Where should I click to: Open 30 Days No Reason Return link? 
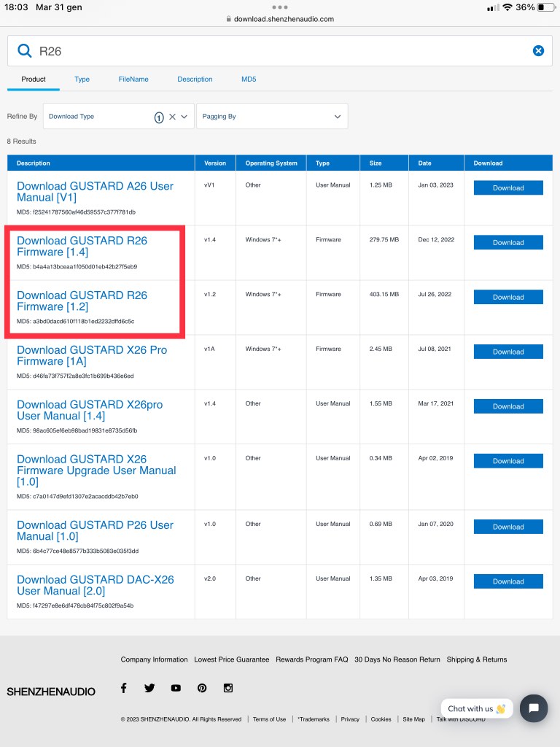(397, 659)
